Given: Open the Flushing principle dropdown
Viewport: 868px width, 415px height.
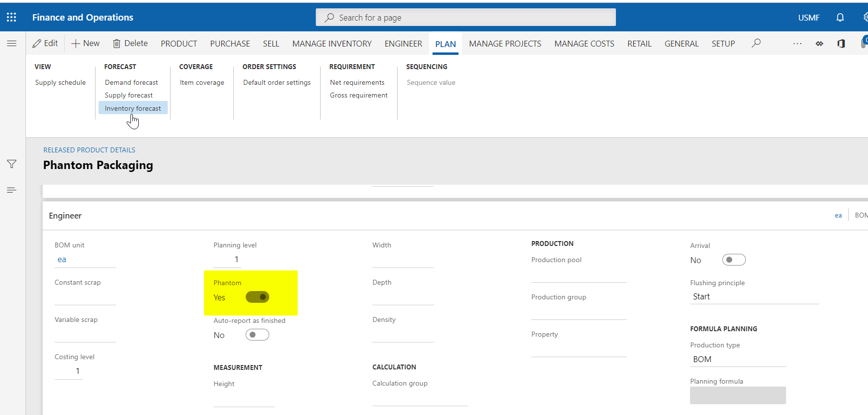Looking at the screenshot, I should tap(754, 296).
